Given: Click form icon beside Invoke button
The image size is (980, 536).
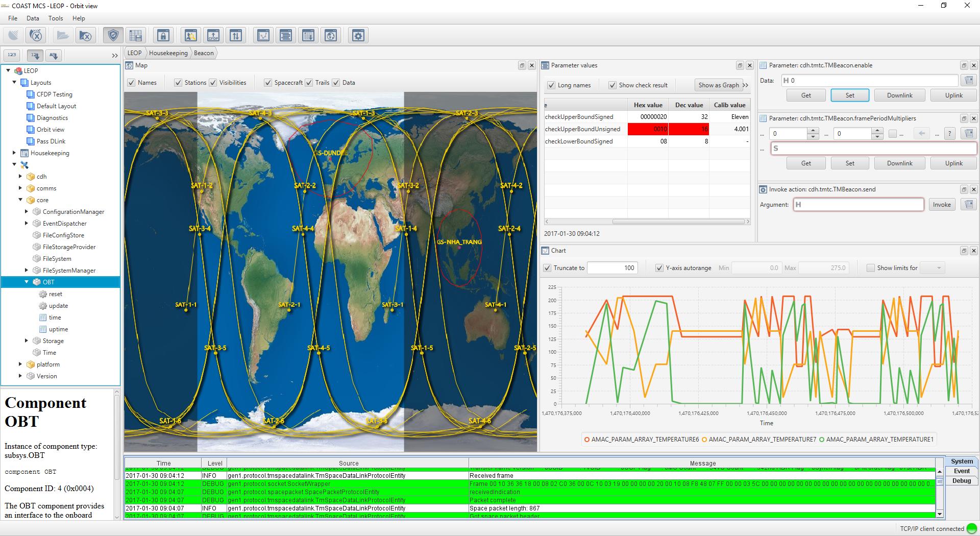Looking at the screenshot, I should [x=968, y=204].
